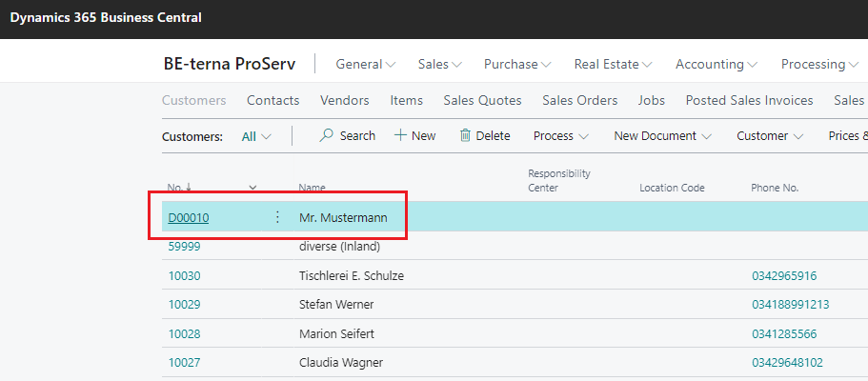
Task: Open the Customer action dropdown
Action: pyautogui.click(x=770, y=136)
